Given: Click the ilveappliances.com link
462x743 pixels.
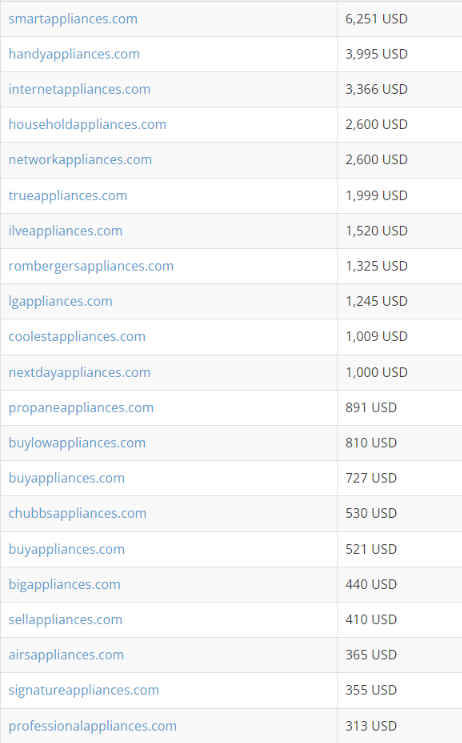Looking at the screenshot, I should pyautogui.click(x=65, y=231).
